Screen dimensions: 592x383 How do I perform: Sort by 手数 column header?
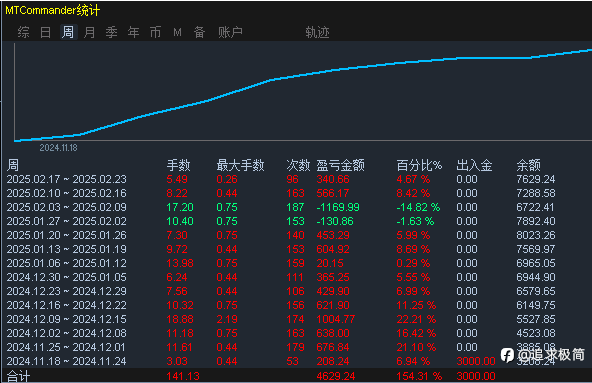click(x=178, y=165)
